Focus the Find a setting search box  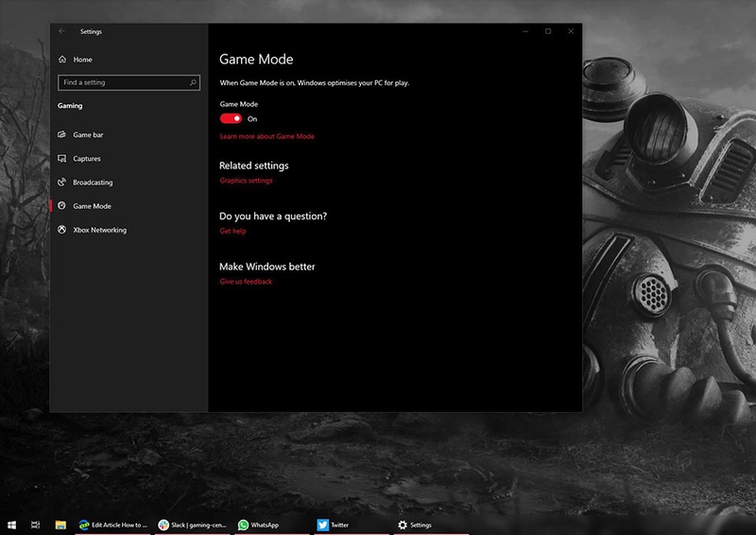coord(129,82)
